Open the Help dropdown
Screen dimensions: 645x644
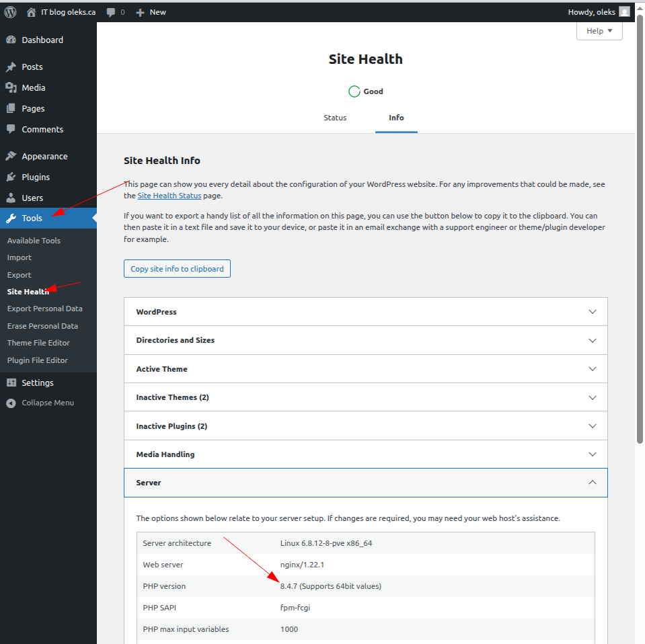click(599, 31)
